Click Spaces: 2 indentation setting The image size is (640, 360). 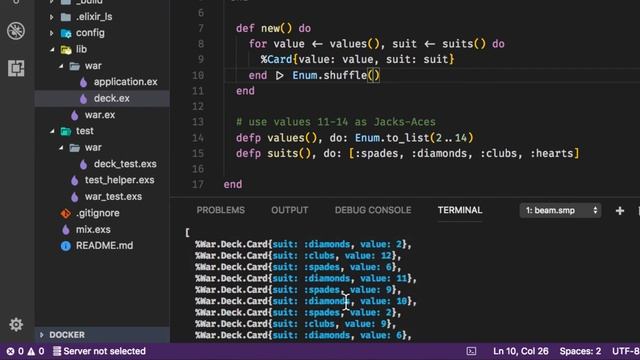pyautogui.click(x=580, y=351)
